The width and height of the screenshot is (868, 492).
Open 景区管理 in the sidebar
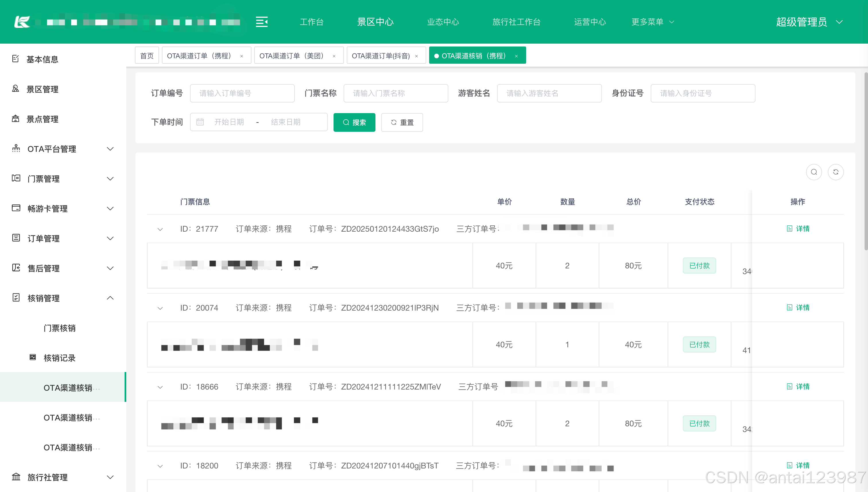pyautogui.click(x=42, y=89)
